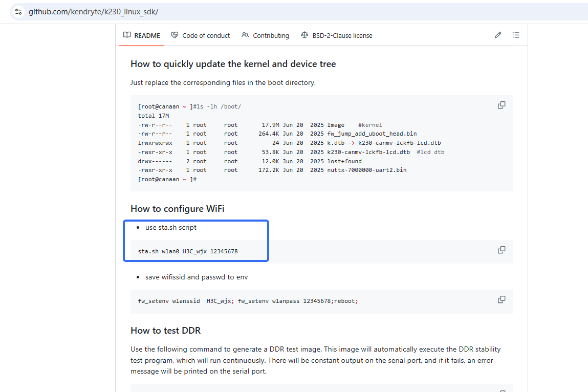The height and width of the screenshot is (392, 588).
Task: Click the "Just replace the corresponding files" sentence
Action: point(223,82)
